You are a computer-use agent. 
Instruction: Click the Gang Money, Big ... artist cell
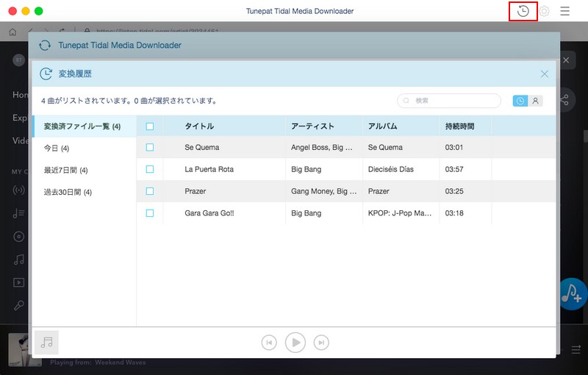pyautogui.click(x=324, y=191)
